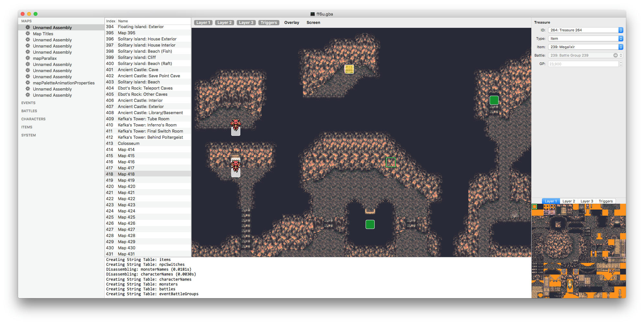Select Map Titles in sidebar
The image size is (644, 324).
43,34
